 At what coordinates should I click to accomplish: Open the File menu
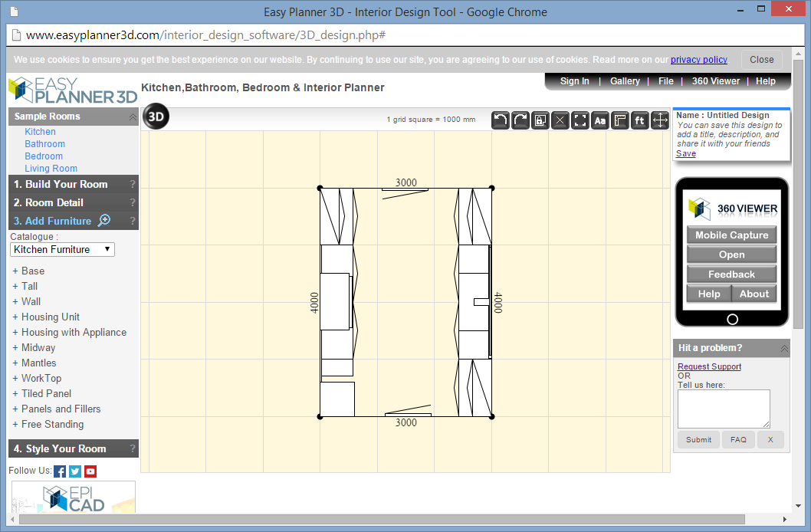click(x=665, y=80)
